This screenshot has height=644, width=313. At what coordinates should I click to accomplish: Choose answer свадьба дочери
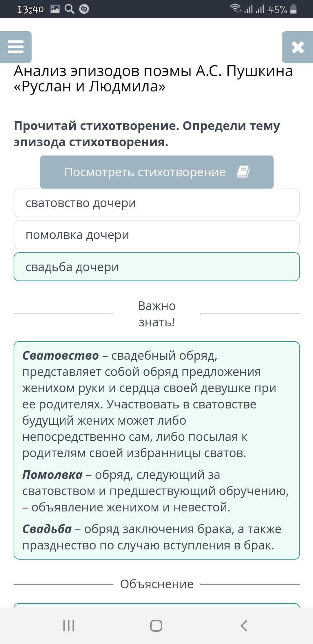[156, 267]
